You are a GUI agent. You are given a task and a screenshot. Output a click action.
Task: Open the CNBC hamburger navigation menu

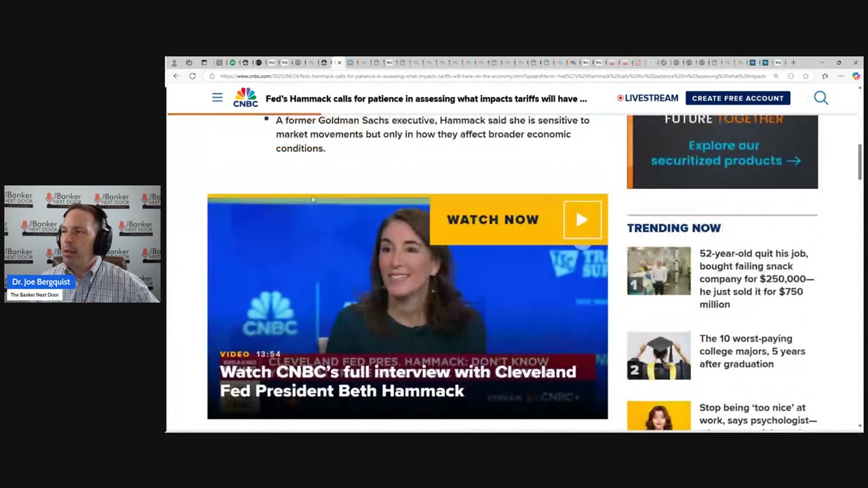217,98
